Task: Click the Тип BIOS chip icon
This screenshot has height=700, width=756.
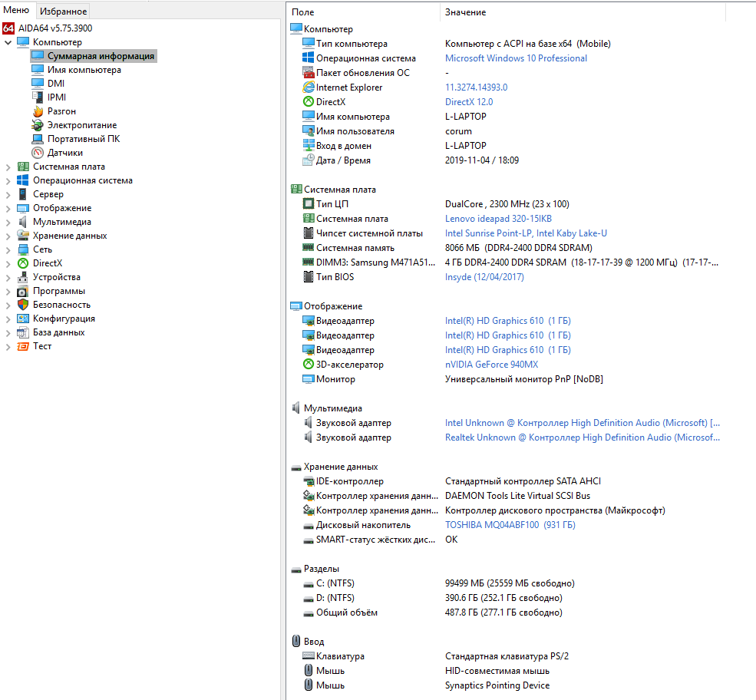Action: [x=308, y=277]
